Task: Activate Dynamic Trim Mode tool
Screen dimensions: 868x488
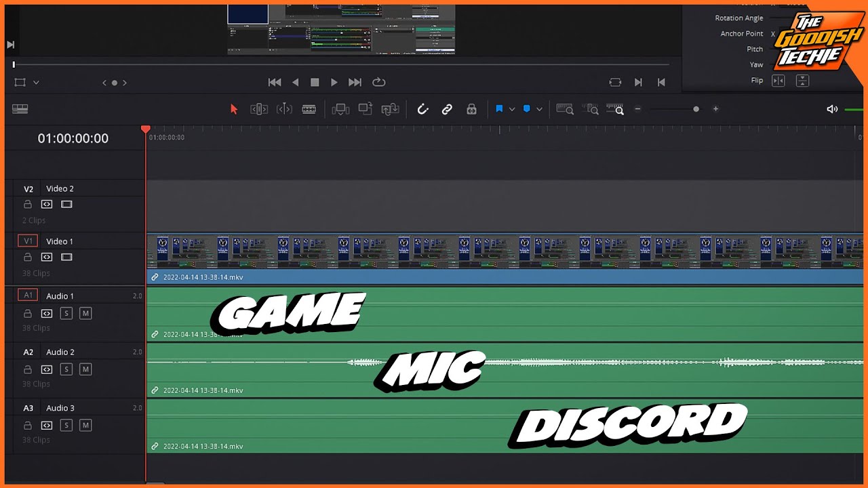Action: [x=284, y=109]
